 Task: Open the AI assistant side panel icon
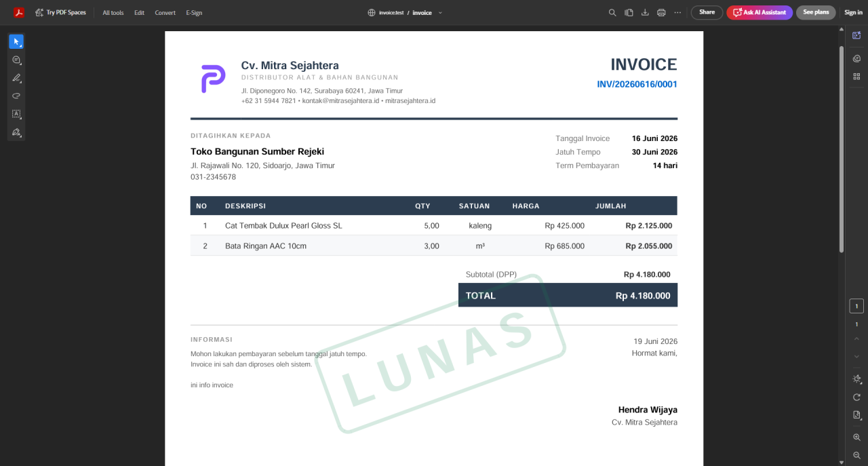pyautogui.click(x=856, y=35)
